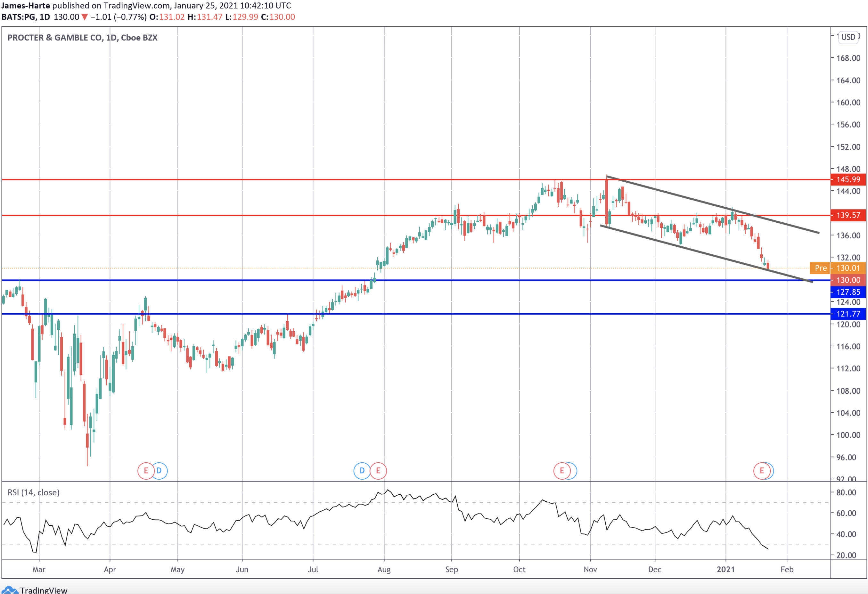The height and width of the screenshot is (594, 868).
Task: Click the late-July dividend D marker
Action: click(x=362, y=470)
